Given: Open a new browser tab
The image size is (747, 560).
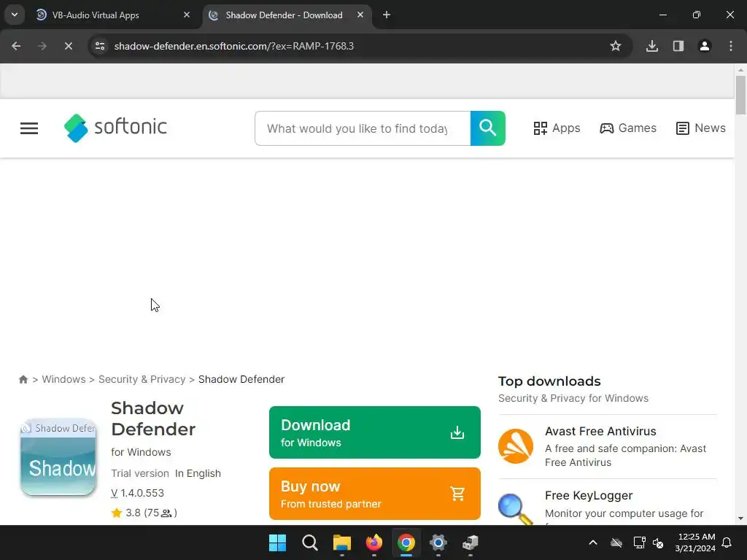Looking at the screenshot, I should tap(387, 15).
